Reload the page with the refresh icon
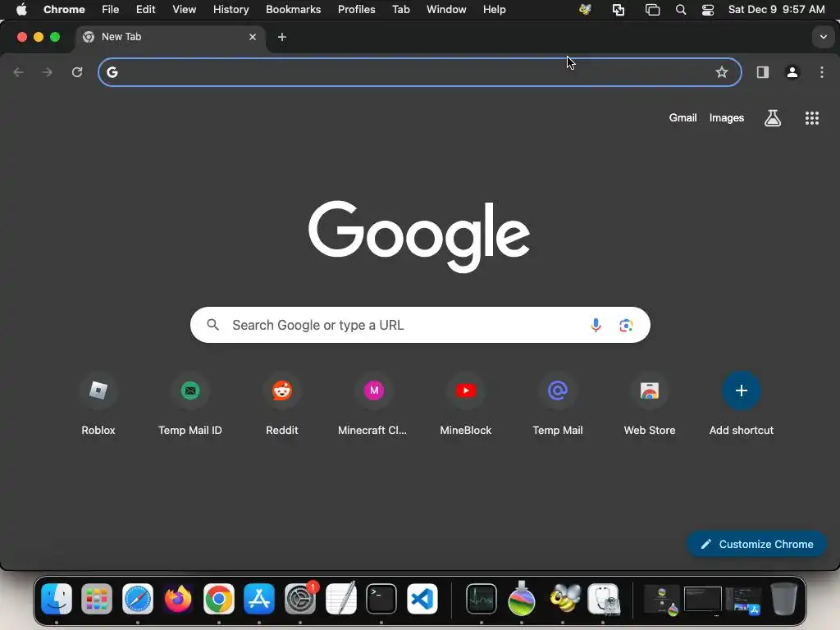Viewport: 840px width, 630px height. 77,72
